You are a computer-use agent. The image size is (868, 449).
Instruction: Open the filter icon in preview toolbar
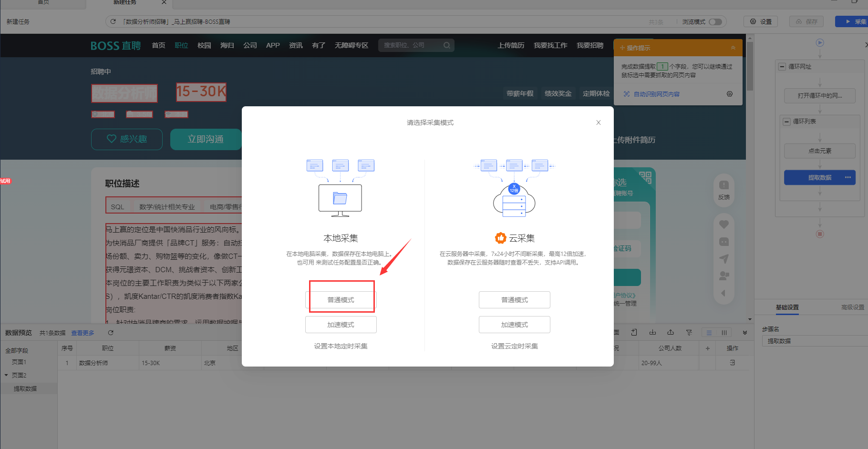click(x=689, y=333)
